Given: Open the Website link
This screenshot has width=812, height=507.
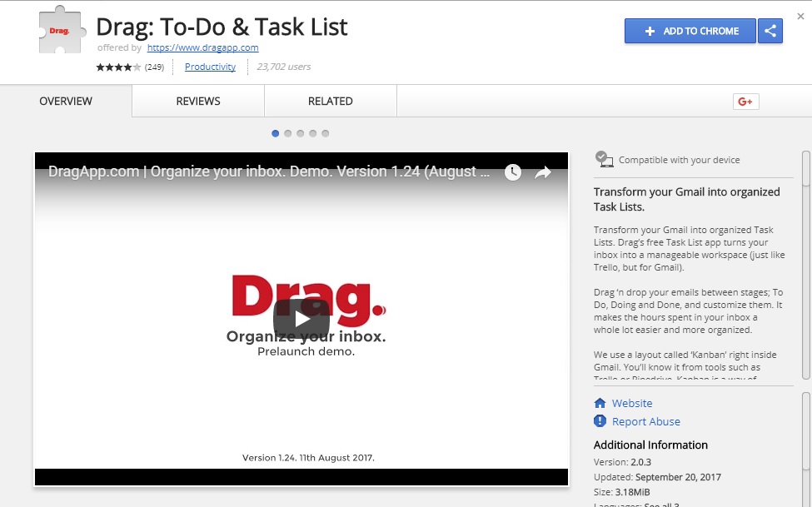Looking at the screenshot, I should coord(632,403).
